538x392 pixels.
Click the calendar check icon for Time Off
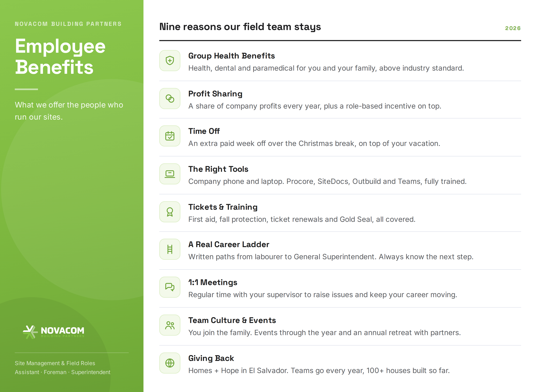tap(170, 136)
